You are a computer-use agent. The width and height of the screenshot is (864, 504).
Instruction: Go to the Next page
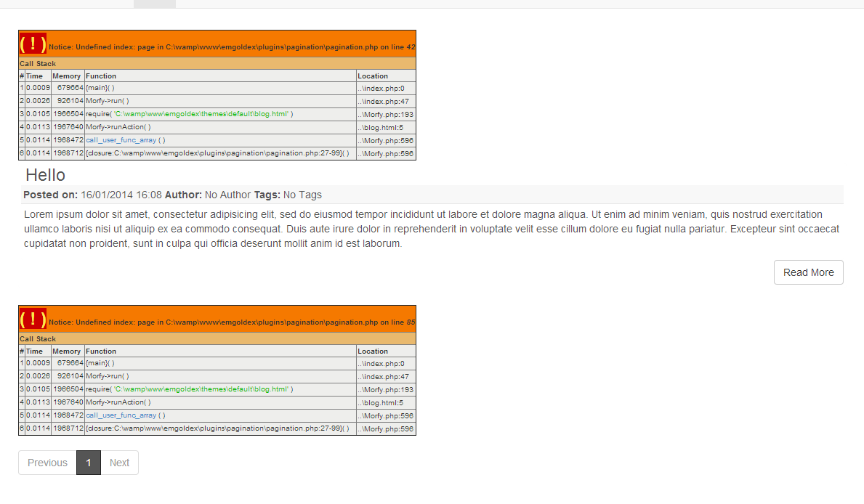[x=119, y=463]
